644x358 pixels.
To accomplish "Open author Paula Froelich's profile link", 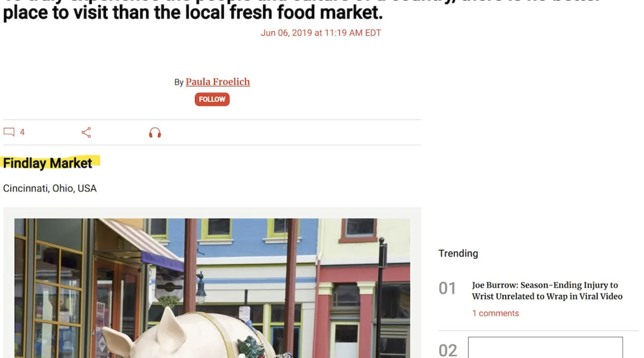I will click(218, 82).
